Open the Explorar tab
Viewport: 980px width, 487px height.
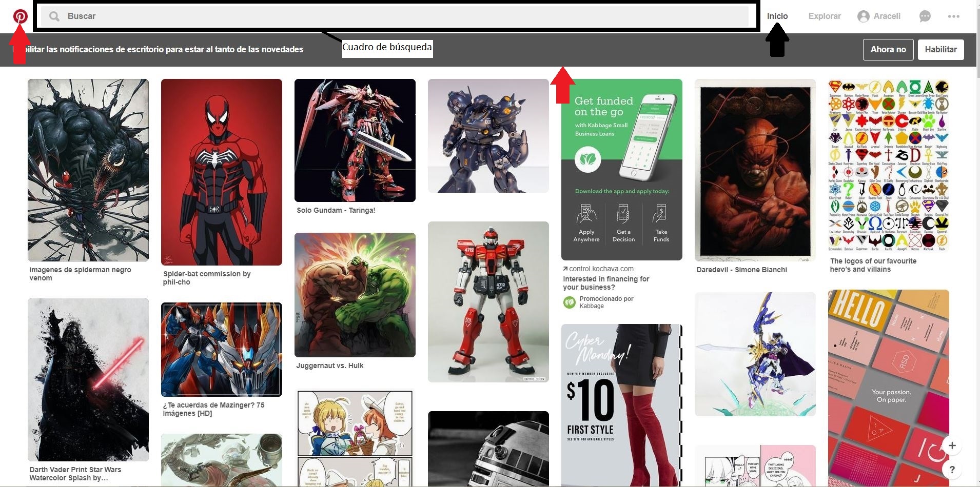(825, 16)
